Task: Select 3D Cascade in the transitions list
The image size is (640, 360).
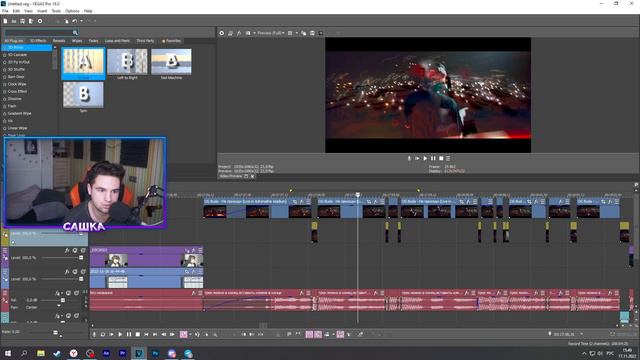Action: [18, 55]
